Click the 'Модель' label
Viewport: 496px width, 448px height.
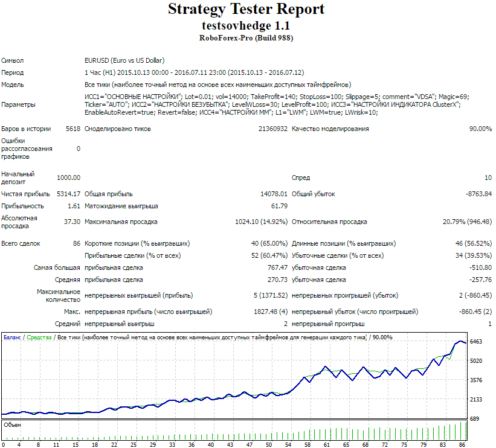click(x=12, y=85)
